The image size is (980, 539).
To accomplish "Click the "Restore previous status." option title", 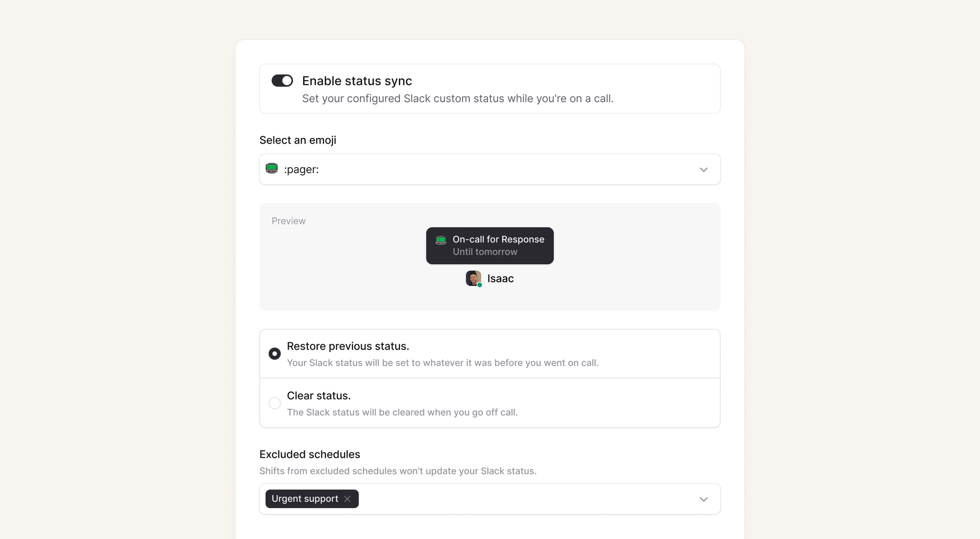I will 348,346.
